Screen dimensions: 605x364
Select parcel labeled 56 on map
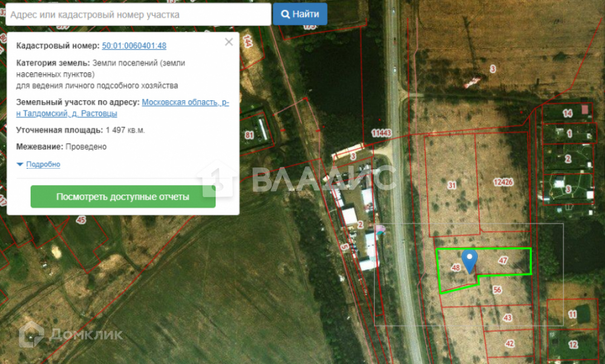[497, 290]
